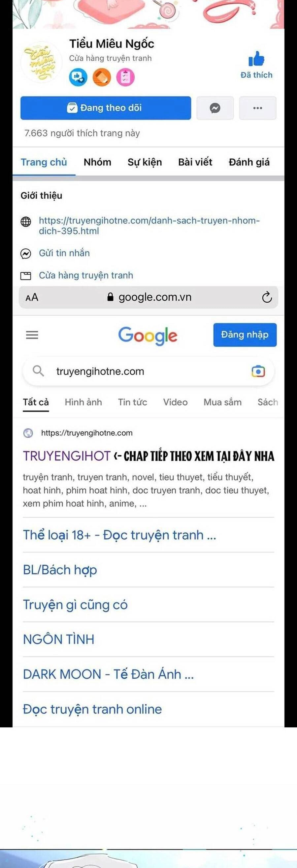Click the Google Lens camera icon
Image resolution: width=297 pixels, height=868 pixels.
pos(258,371)
